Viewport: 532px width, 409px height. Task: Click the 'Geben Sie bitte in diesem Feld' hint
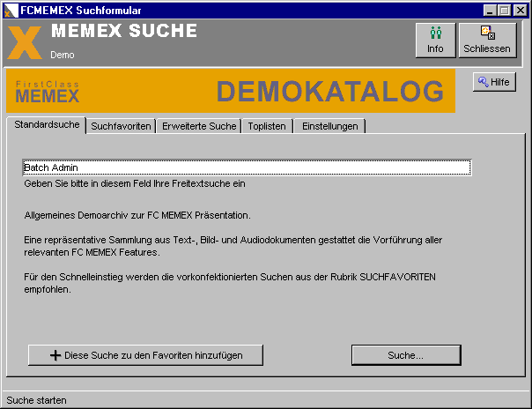click(135, 183)
